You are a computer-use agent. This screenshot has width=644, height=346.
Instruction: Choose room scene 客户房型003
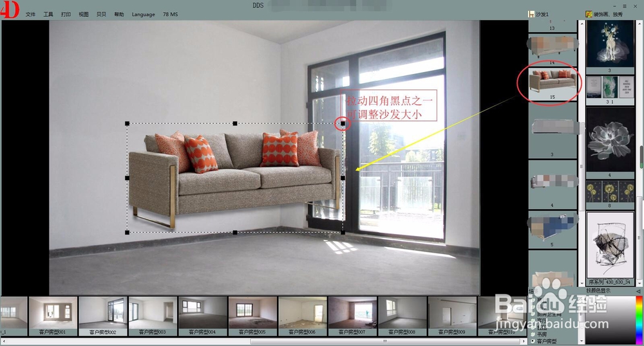pyautogui.click(x=153, y=316)
